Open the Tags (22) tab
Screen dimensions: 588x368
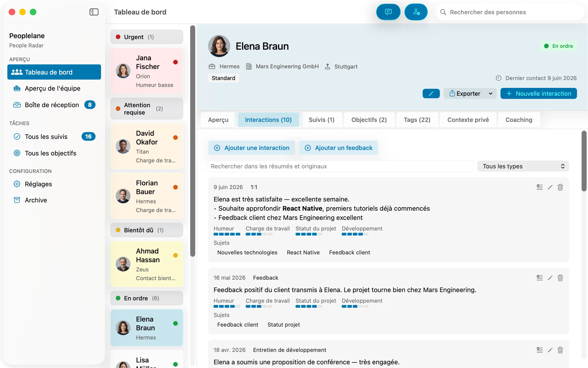pos(417,120)
